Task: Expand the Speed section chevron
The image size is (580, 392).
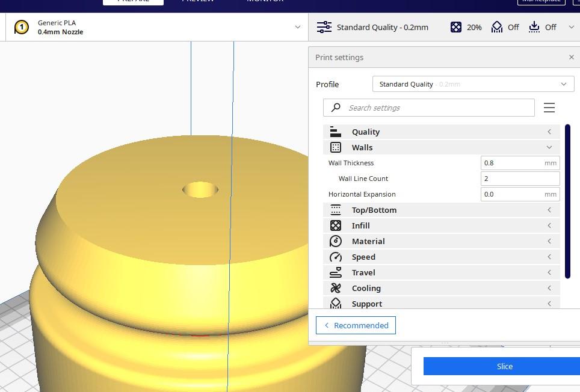Action: point(549,257)
